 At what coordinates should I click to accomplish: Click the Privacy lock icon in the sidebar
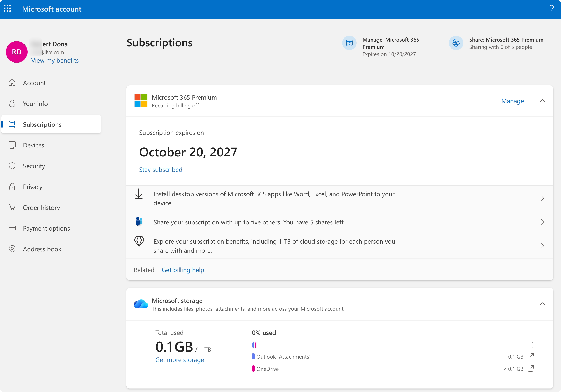click(12, 187)
